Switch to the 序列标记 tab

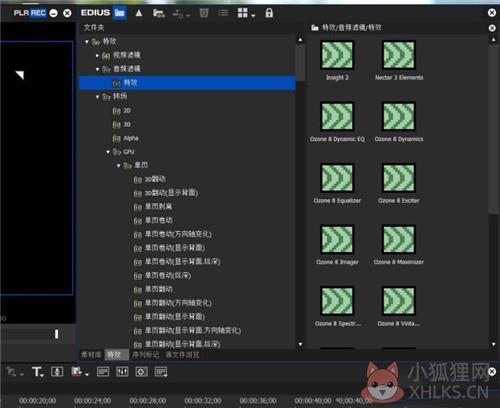[x=145, y=355]
